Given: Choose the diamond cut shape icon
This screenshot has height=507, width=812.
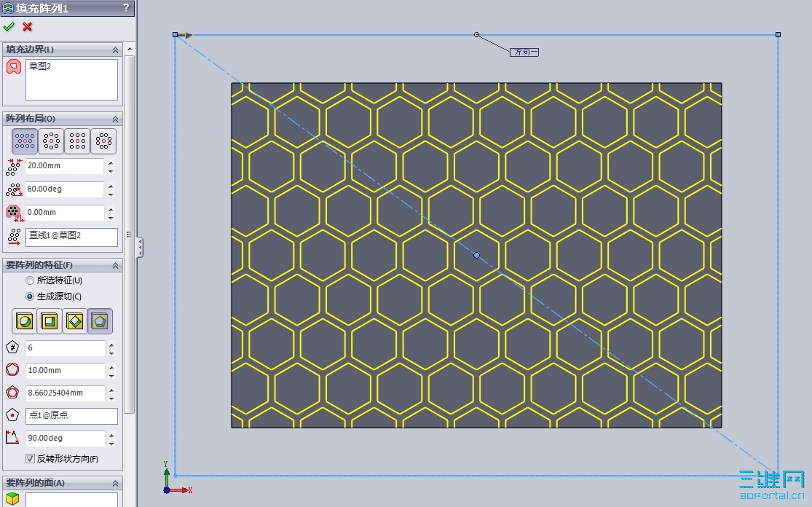Looking at the screenshot, I should [x=75, y=321].
